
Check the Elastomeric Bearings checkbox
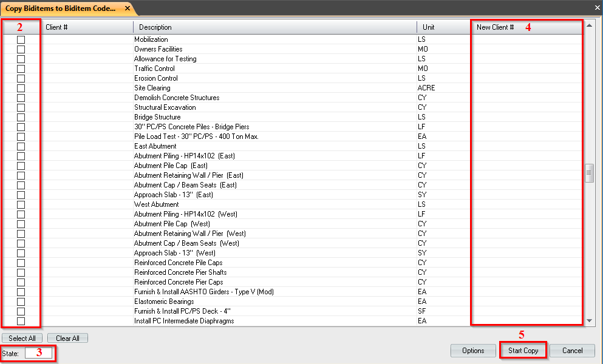[x=21, y=302]
